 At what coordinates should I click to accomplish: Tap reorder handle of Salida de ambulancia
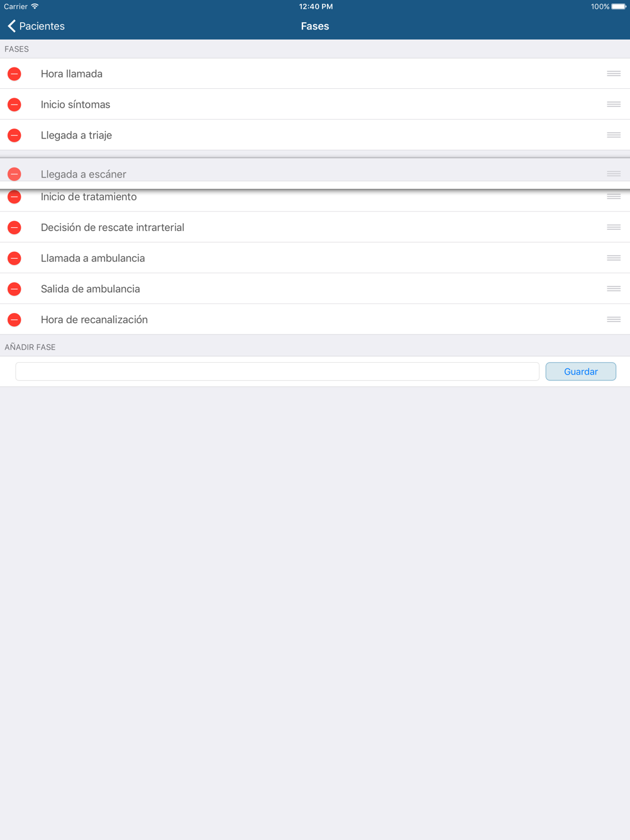pos(614,289)
